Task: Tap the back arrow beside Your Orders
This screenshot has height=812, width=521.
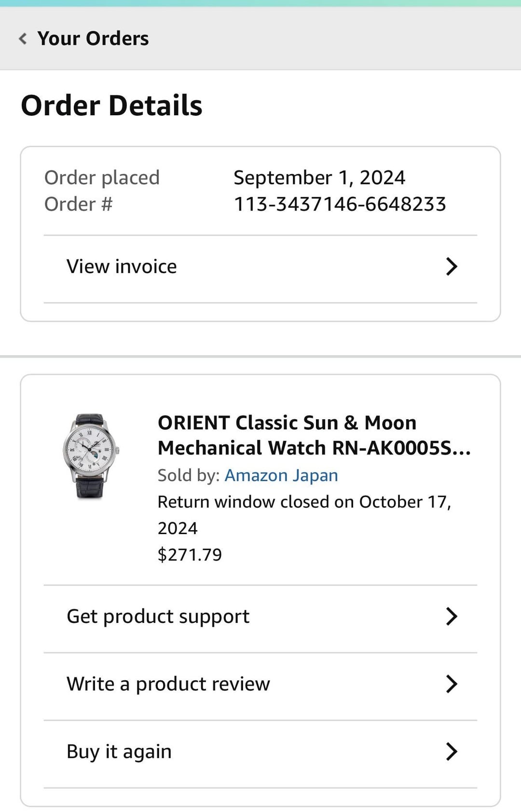Action: (x=23, y=39)
